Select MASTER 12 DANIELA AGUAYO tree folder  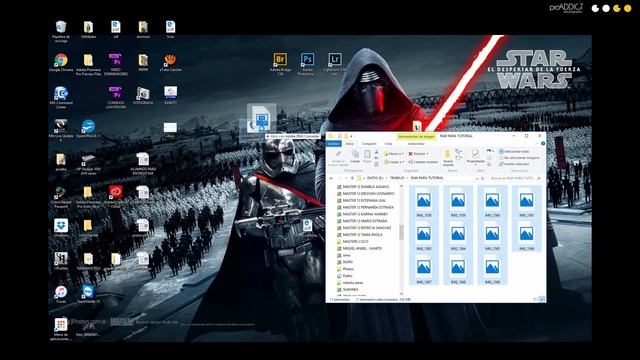click(366, 187)
